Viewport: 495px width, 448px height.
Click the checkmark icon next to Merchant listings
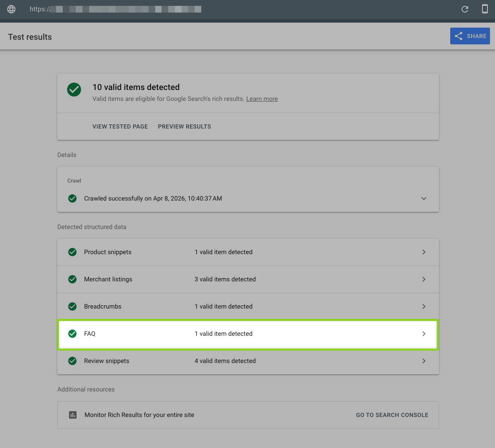(72, 279)
